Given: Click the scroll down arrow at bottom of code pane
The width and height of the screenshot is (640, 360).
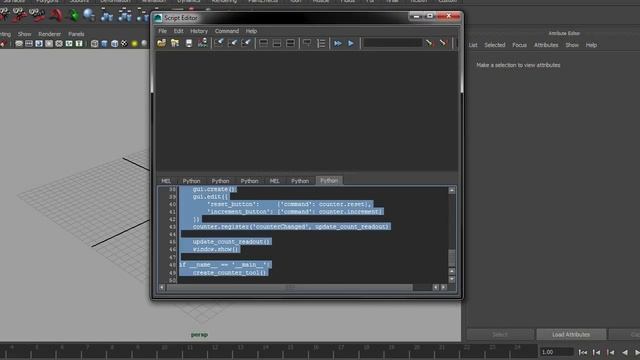Looking at the screenshot, I should pos(451,280).
